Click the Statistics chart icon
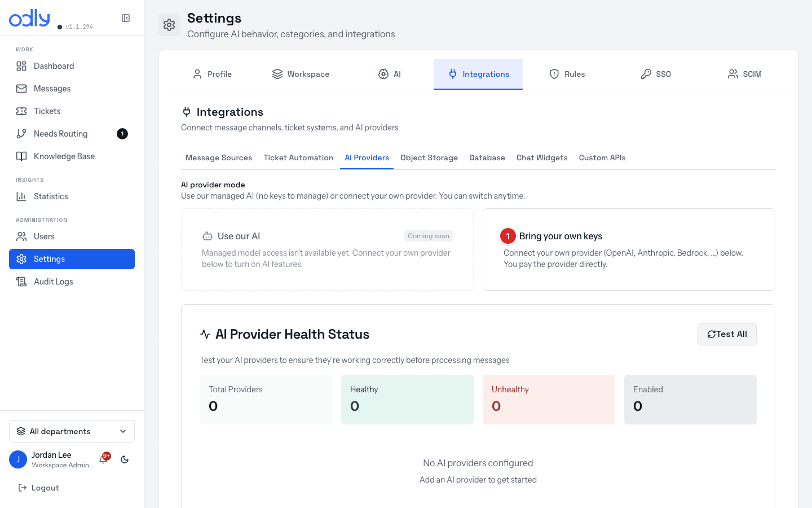The height and width of the screenshot is (508, 812). [x=21, y=196]
